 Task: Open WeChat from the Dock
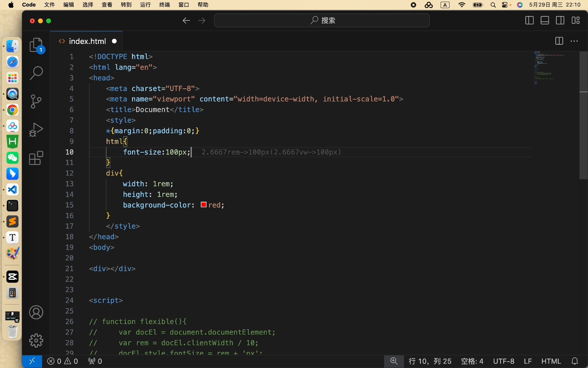(x=13, y=158)
